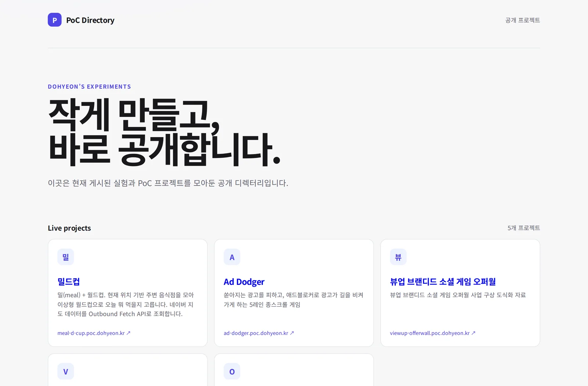588x386 pixels.
Task: Click the 밀드컵 description text
Action: 126,304
